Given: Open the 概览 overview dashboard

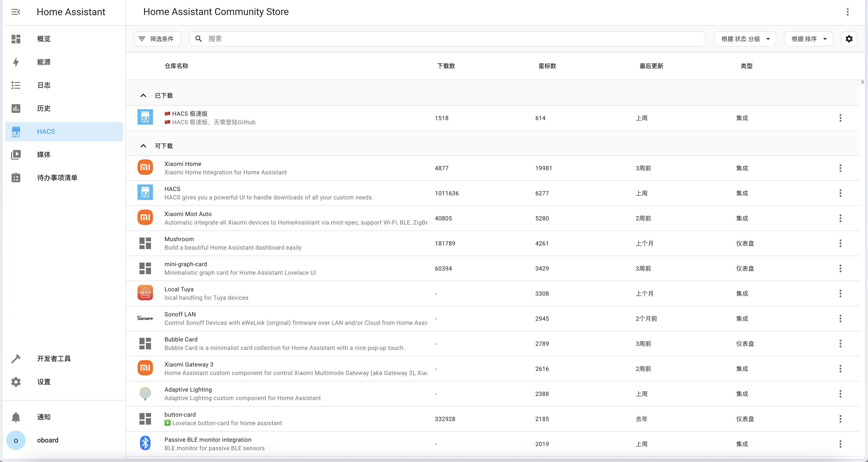Looking at the screenshot, I should [64, 39].
